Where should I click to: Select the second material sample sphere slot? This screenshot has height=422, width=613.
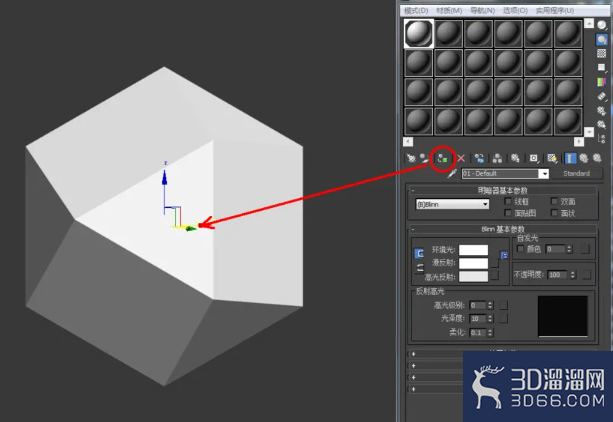tap(448, 34)
